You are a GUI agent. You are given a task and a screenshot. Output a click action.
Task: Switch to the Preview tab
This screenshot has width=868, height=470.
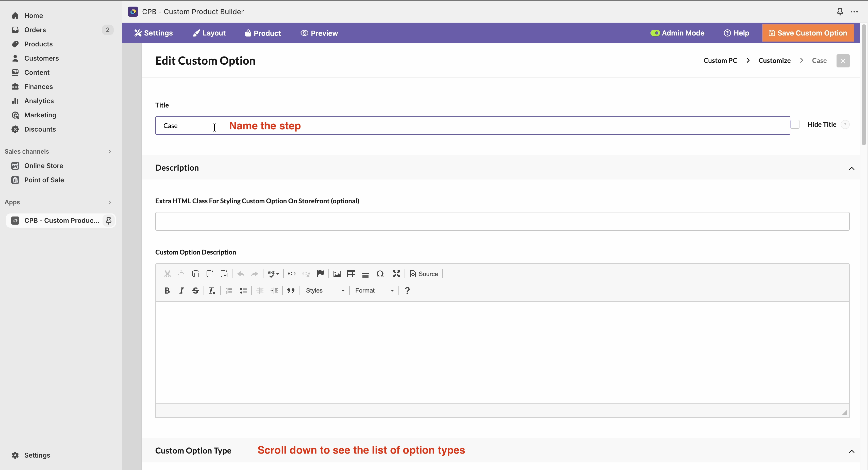pos(319,33)
